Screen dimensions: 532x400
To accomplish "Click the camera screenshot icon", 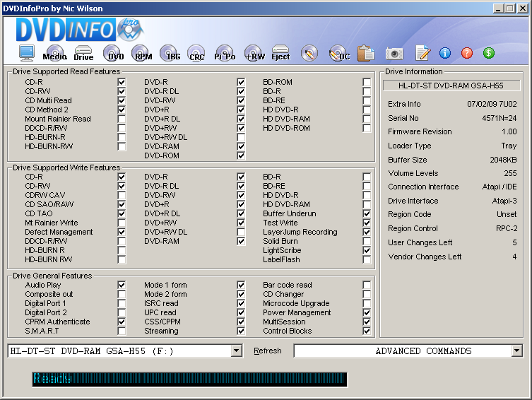I will pos(394,54).
